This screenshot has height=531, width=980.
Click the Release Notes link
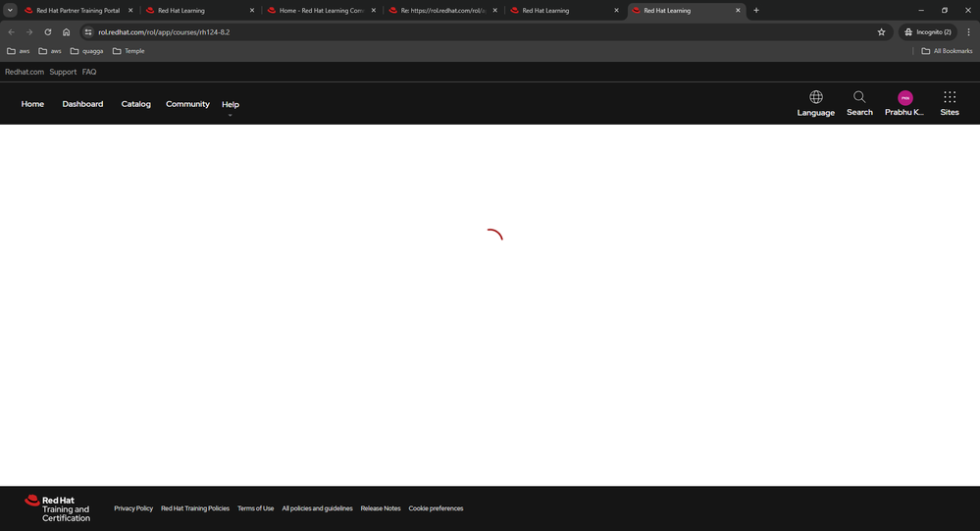click(381, 508)
